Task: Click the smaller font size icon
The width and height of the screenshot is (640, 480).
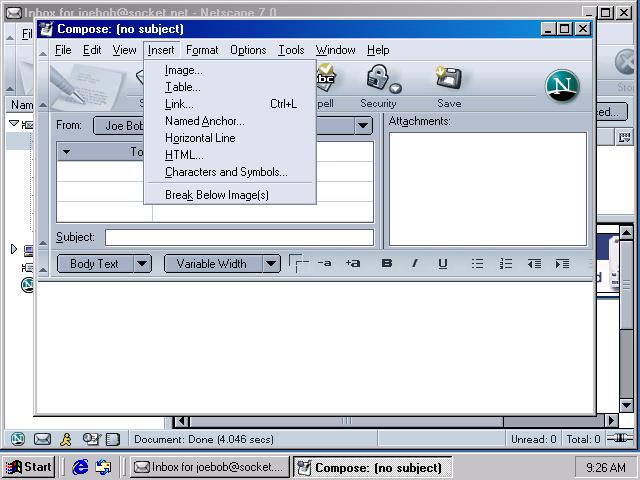Action: (x=324, y=263)
